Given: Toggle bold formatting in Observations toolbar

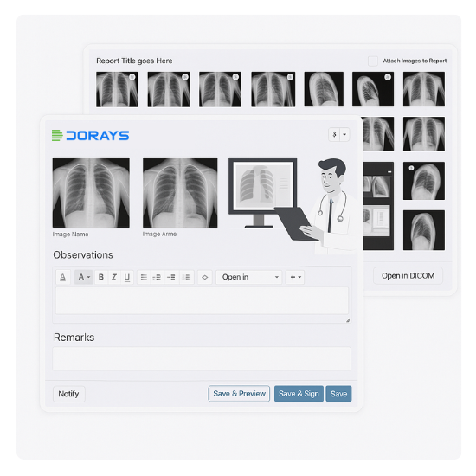Looking at the screenshot, I should point(101,277).
